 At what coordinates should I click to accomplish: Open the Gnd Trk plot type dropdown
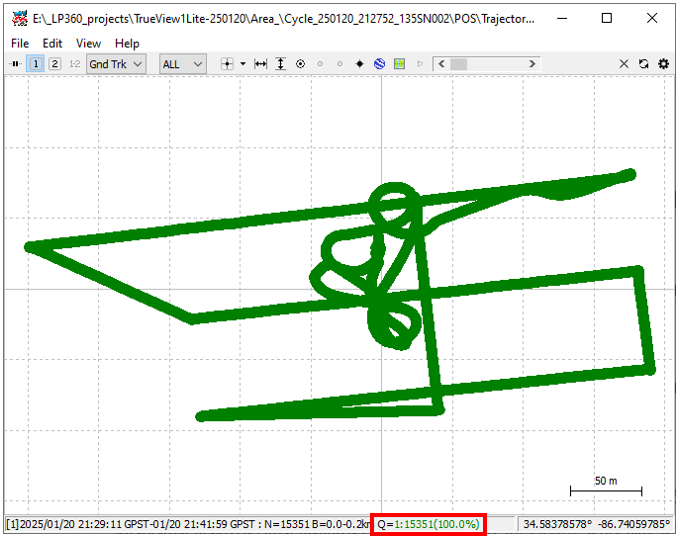[x=116, y=64]
